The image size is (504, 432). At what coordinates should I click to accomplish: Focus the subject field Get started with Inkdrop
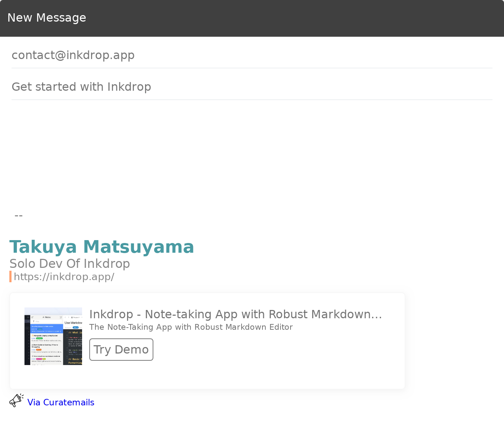[252, 87]
